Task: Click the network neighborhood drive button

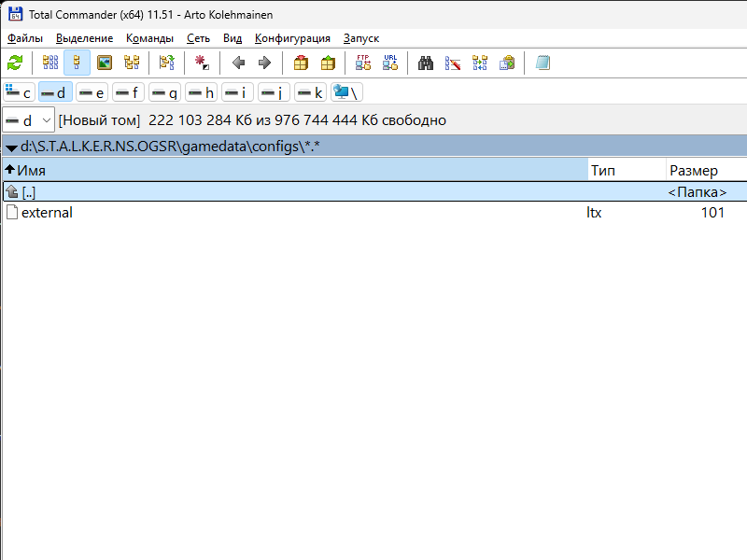Action: [346, 92]
